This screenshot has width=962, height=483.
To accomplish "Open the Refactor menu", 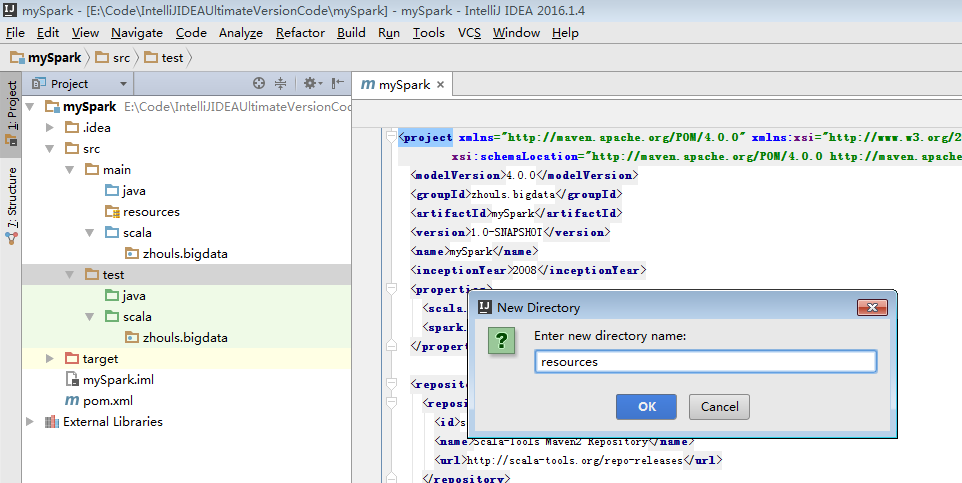I will coord(300,33).
